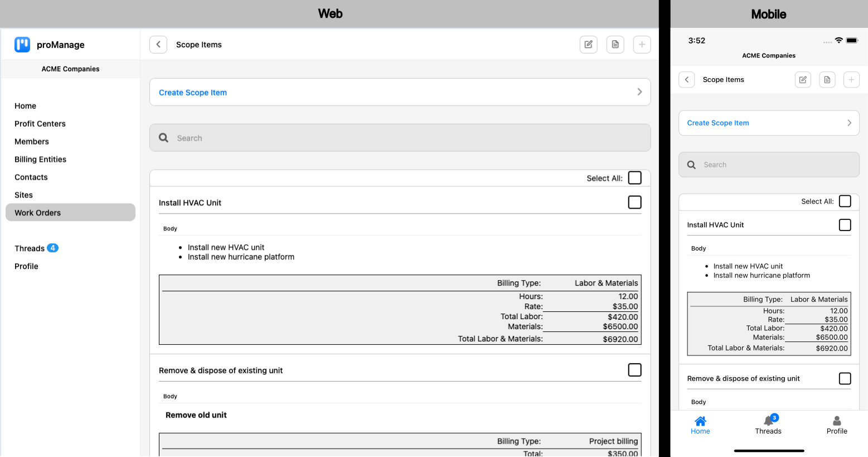
Task: Tap the edit pencil icon in mobile header
Action: point(803,80)
